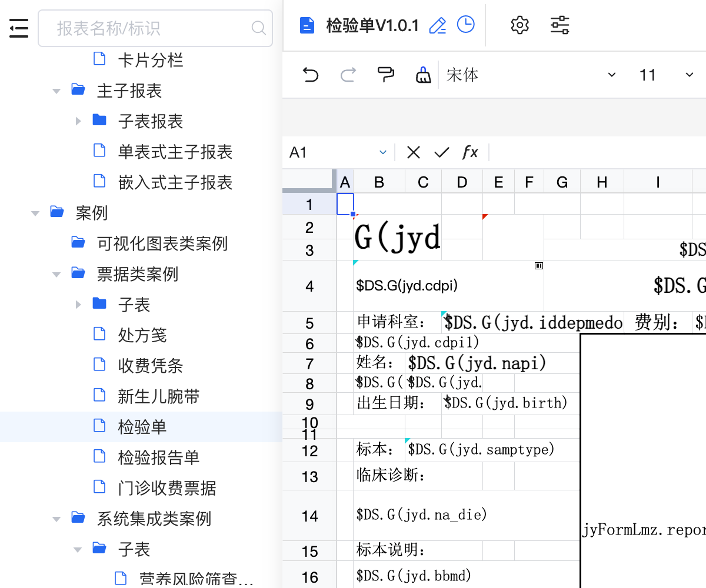Open the 单表式主子报表 report
This screenshot has width=706, height=588.
[x=175, y=152]
